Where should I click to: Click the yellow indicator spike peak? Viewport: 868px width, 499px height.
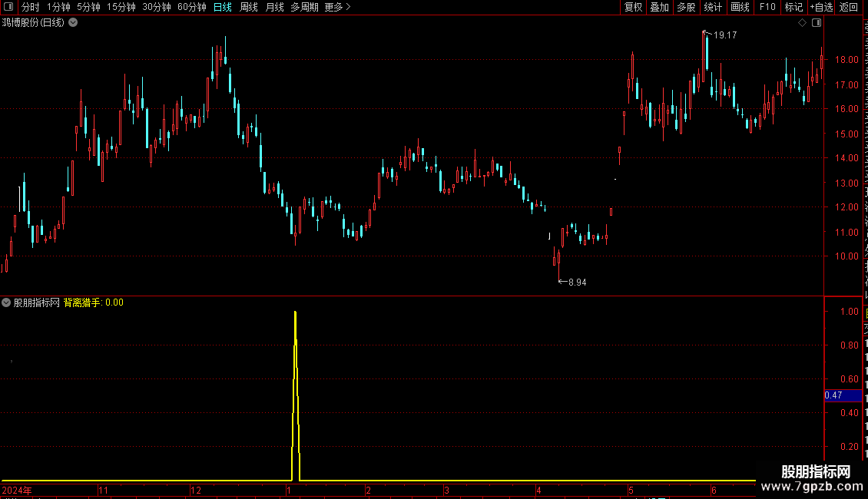pos(295,313)
